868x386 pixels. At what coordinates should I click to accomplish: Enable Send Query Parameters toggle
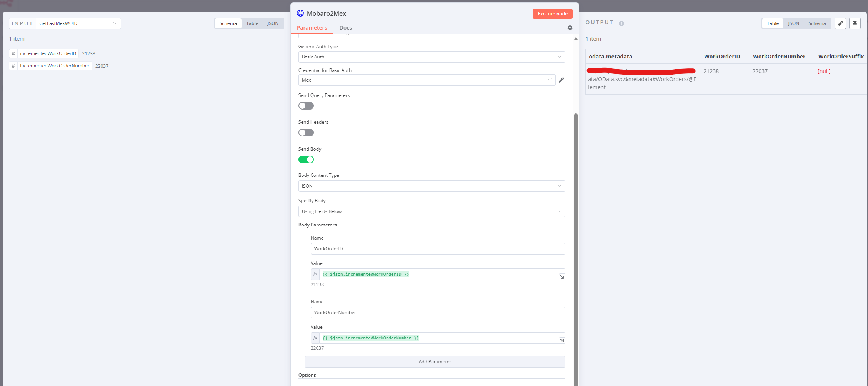pyautogui.click(x=306, y=106)
